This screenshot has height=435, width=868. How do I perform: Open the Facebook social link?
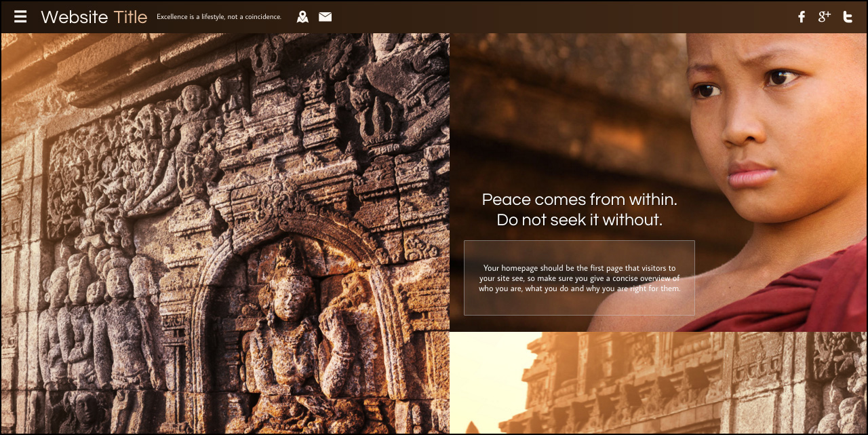[801, 17]
